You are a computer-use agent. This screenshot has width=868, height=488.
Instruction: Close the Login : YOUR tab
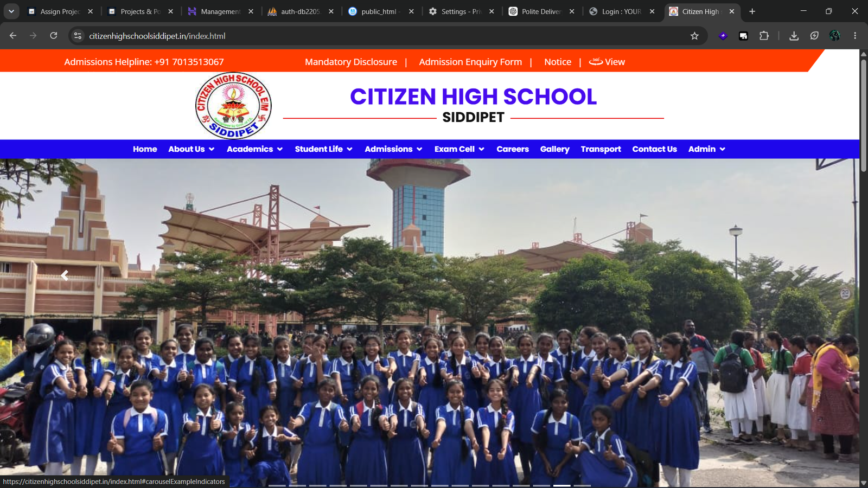click(652, 11)
